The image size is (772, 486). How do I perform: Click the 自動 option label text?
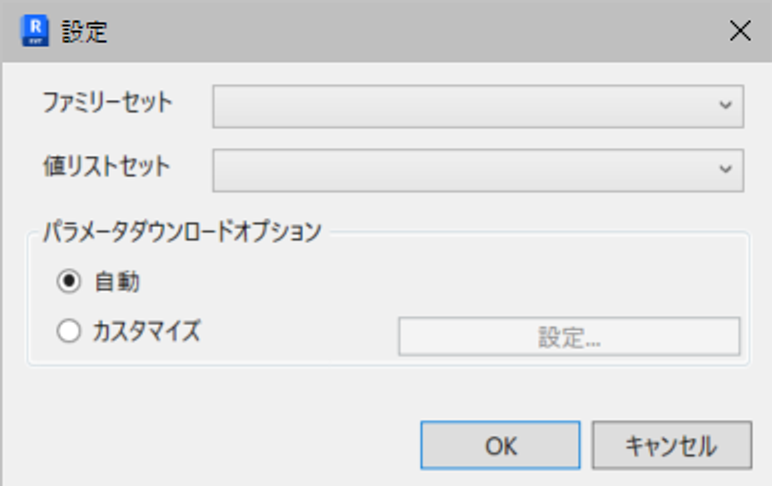point(117,282)
